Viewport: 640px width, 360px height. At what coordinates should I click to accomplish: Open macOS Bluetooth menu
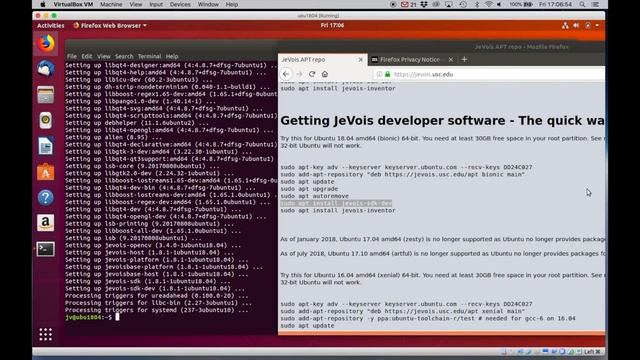click(x=477, y=4)
